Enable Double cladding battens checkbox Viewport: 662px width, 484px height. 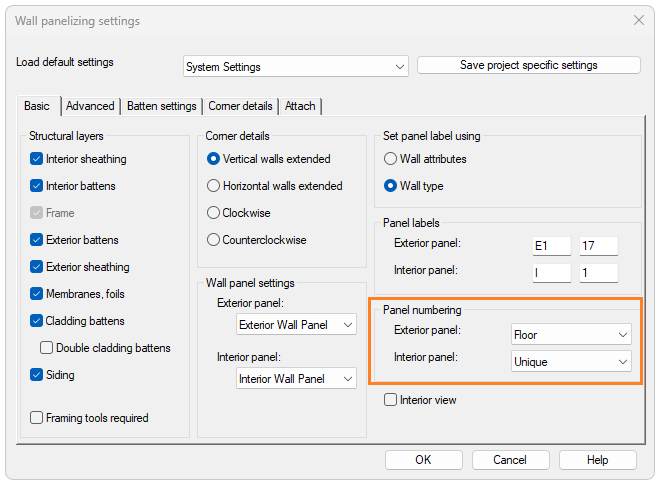47,348
